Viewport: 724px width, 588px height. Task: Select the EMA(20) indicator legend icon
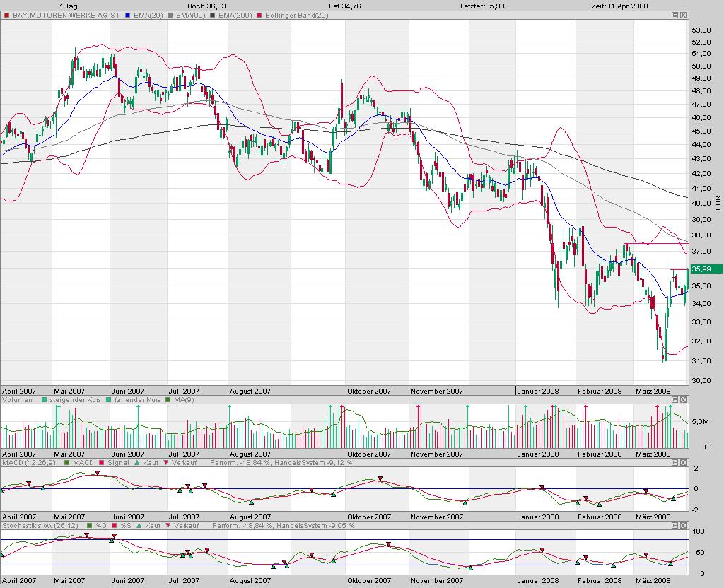point(127,14)
